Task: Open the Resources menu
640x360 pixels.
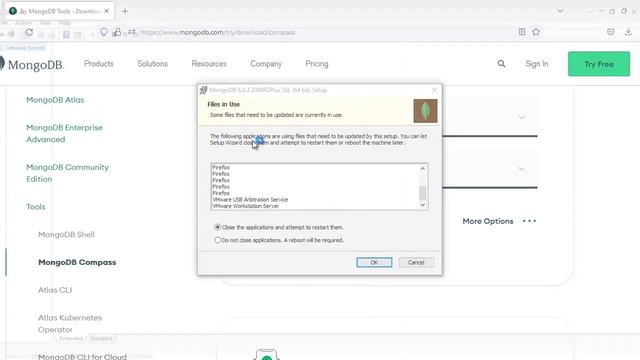Action: pyautogui.click(x=209, y=64)
